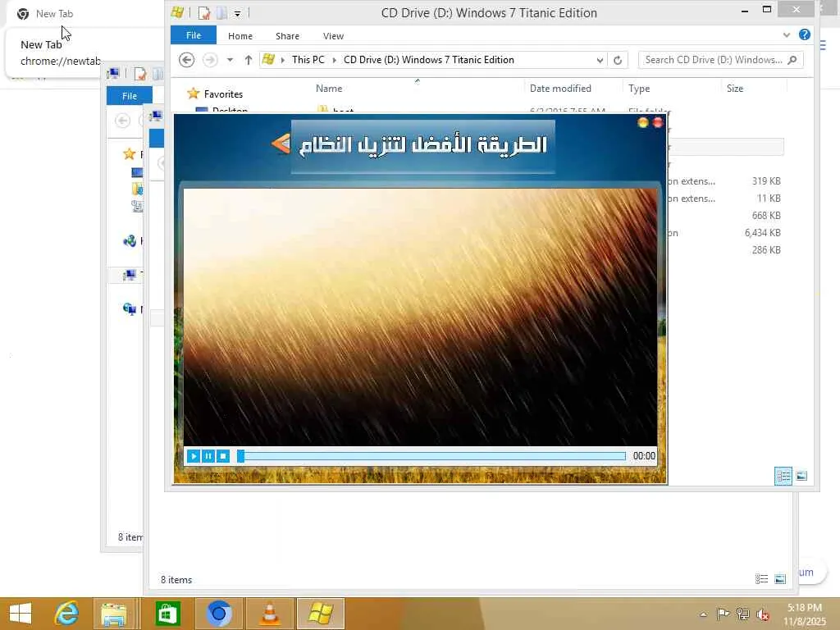
Task: Open the View ribbon tab
Action: pos(333,36)
